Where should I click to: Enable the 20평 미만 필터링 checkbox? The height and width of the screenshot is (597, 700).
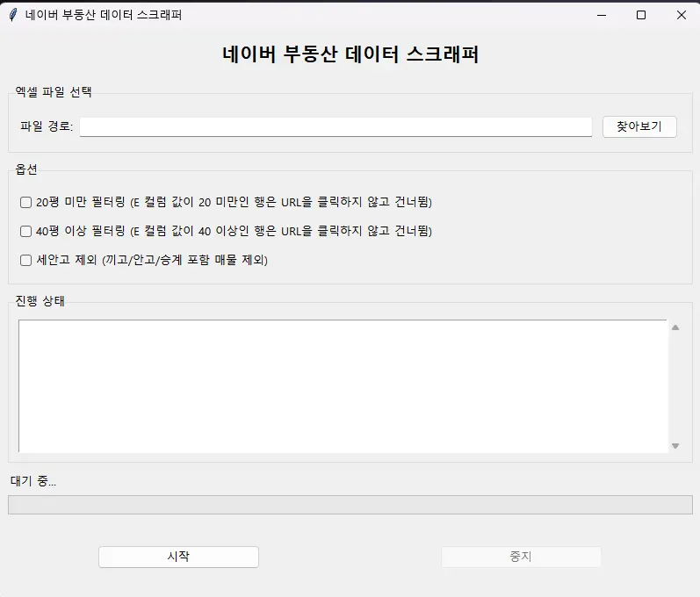click(x=25, y=202)
